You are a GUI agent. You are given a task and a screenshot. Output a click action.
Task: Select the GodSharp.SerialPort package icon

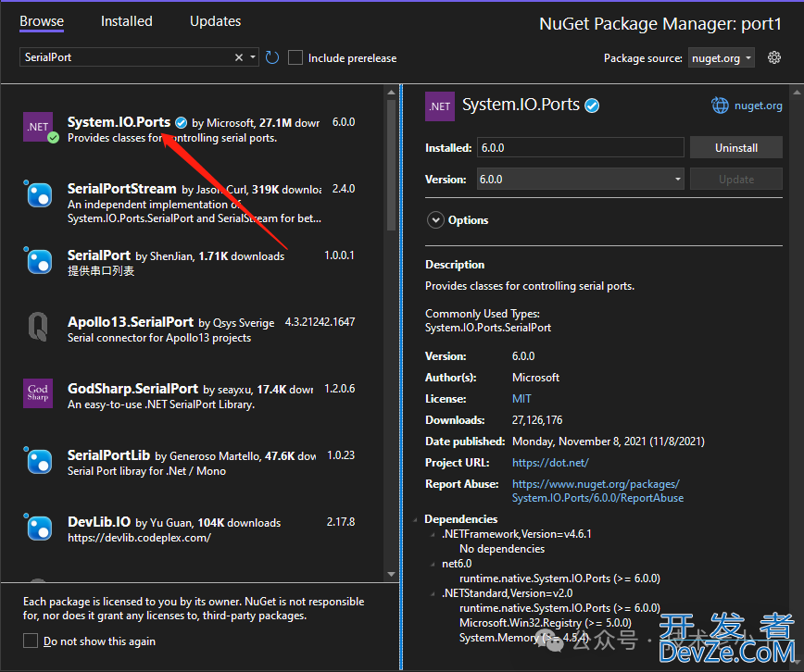(38, 393)
